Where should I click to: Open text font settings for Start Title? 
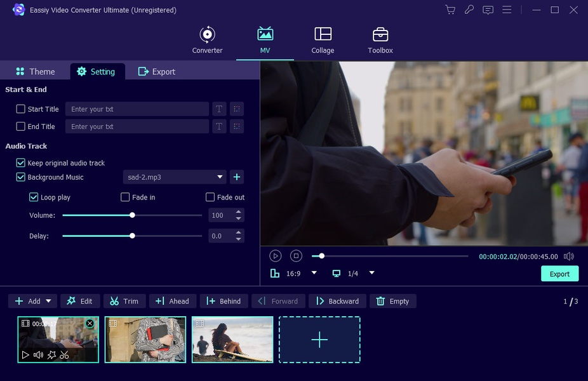tap(219, 109)
